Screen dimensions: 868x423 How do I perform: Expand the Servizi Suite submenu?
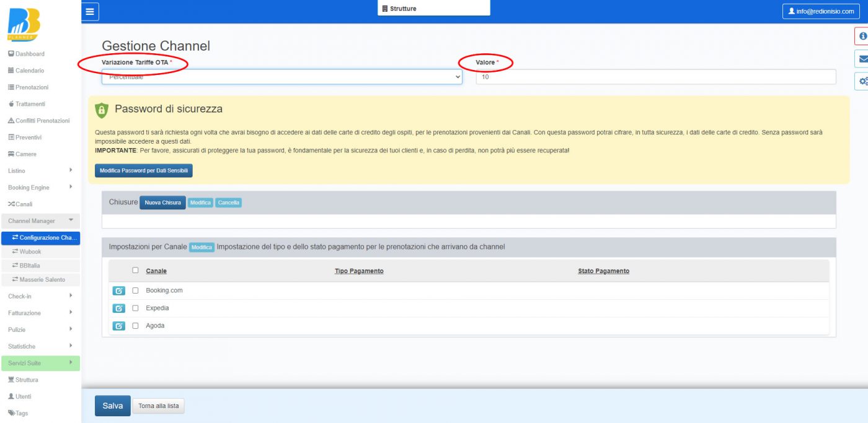[40, 363]
